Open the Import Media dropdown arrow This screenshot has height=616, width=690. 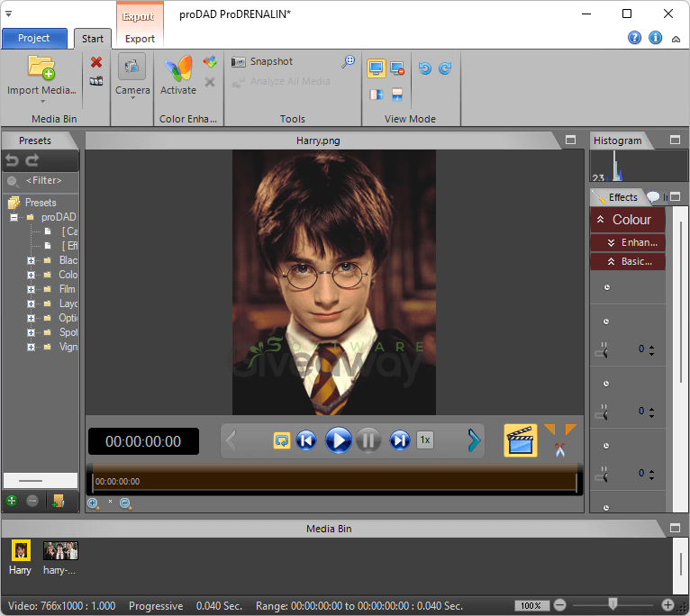tap(42, 101)
